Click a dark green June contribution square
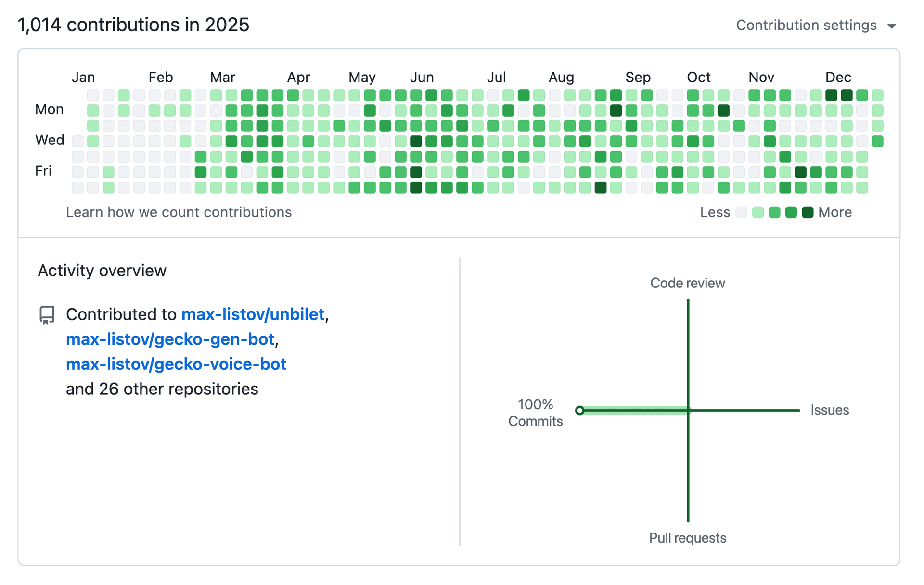 (x=417, y=141)
